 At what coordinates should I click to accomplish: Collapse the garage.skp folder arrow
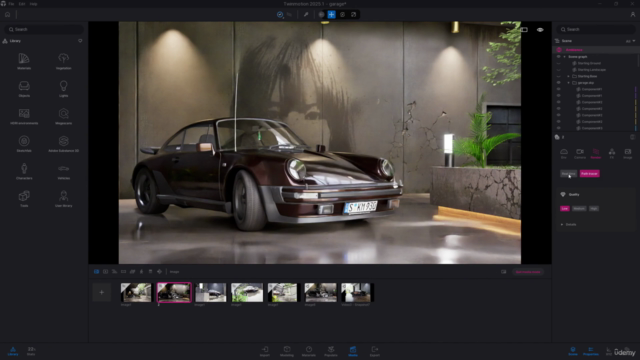(x=569, y=83)
